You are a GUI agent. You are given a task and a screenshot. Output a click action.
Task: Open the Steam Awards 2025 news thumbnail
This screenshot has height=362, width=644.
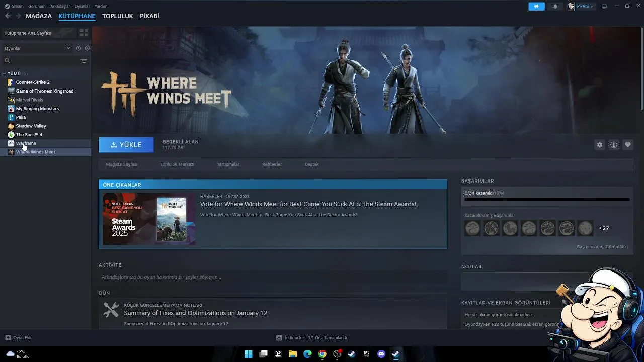click(149, 219)
